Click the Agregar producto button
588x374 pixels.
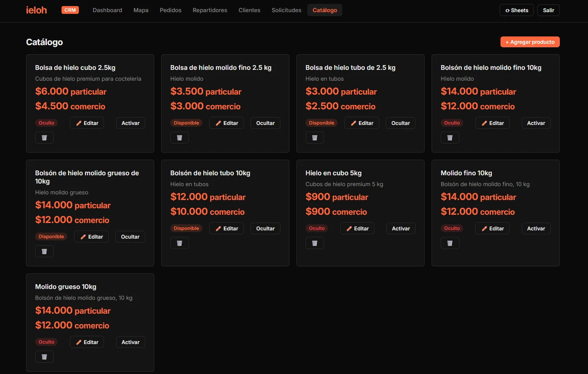pos(530,42)
